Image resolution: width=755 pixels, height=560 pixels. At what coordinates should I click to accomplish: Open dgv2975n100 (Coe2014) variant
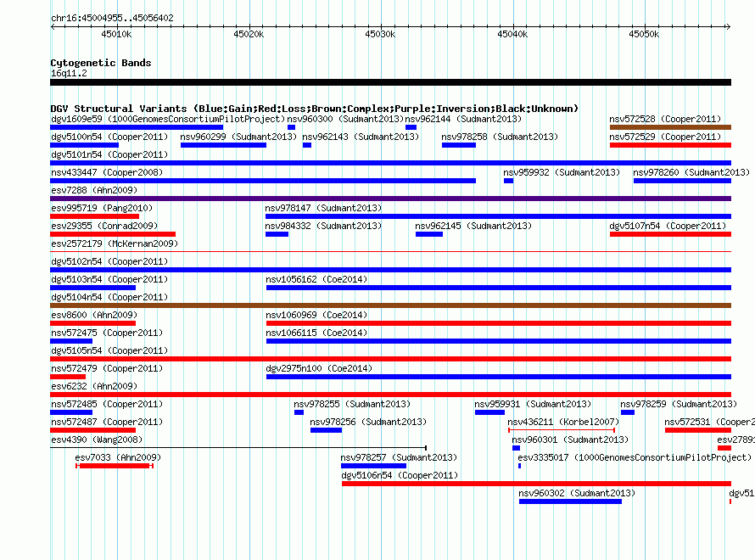point(319,368)
